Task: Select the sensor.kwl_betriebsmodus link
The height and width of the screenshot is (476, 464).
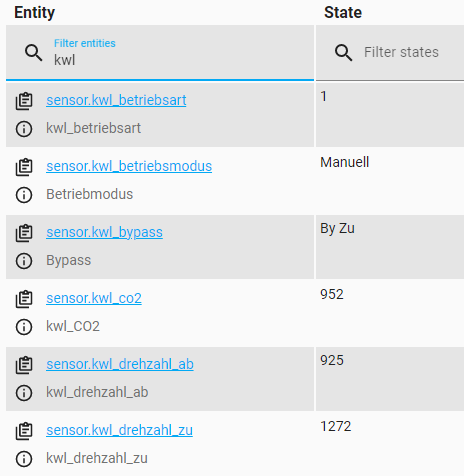Action: pos(129,166)
